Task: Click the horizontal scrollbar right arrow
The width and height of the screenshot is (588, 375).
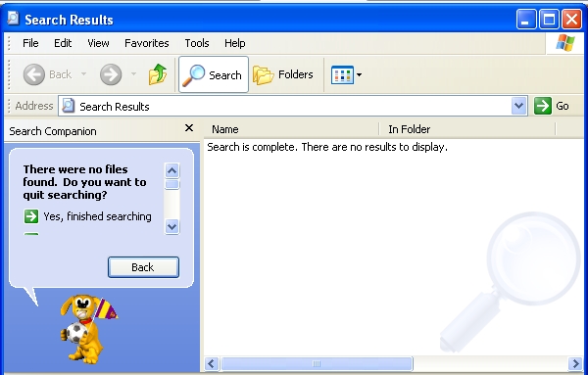Action: click(x=575, y=363)
